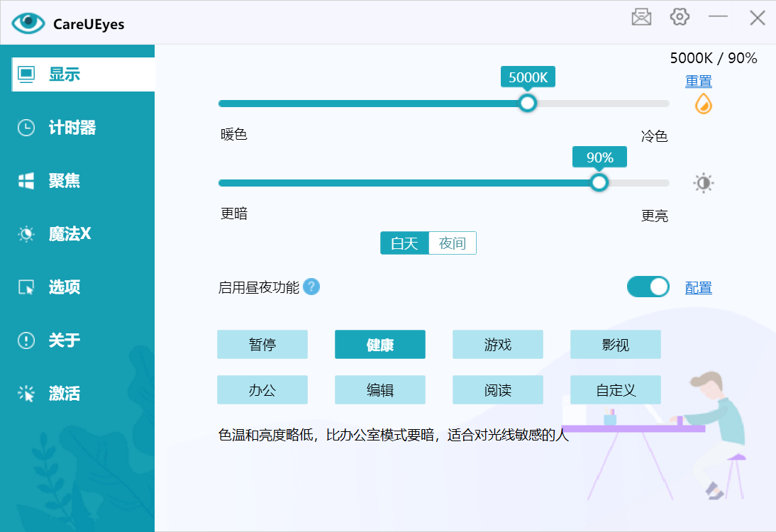
Task: Click the 更亮 brighter label
Action: 654,216
